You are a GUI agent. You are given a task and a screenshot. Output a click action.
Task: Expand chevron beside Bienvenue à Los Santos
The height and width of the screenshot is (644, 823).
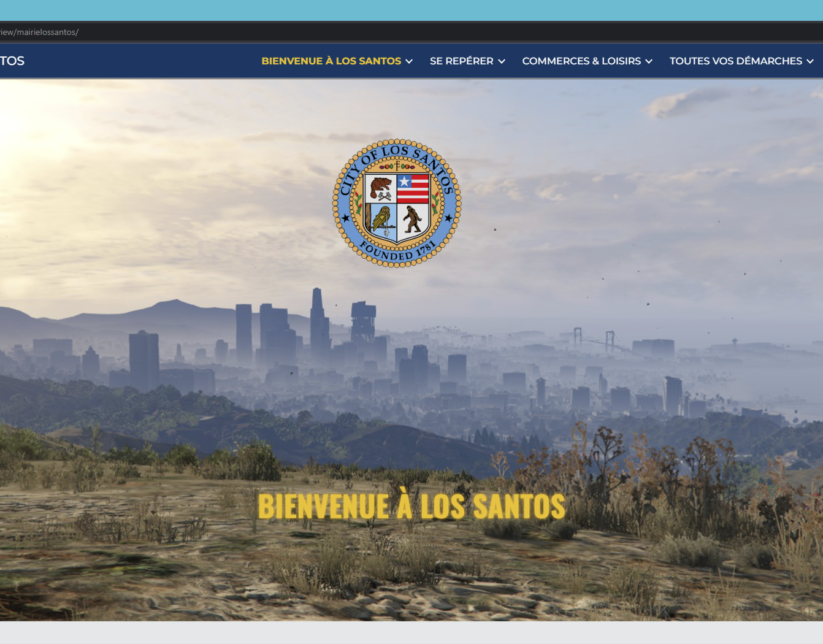(x=409, y=61)
